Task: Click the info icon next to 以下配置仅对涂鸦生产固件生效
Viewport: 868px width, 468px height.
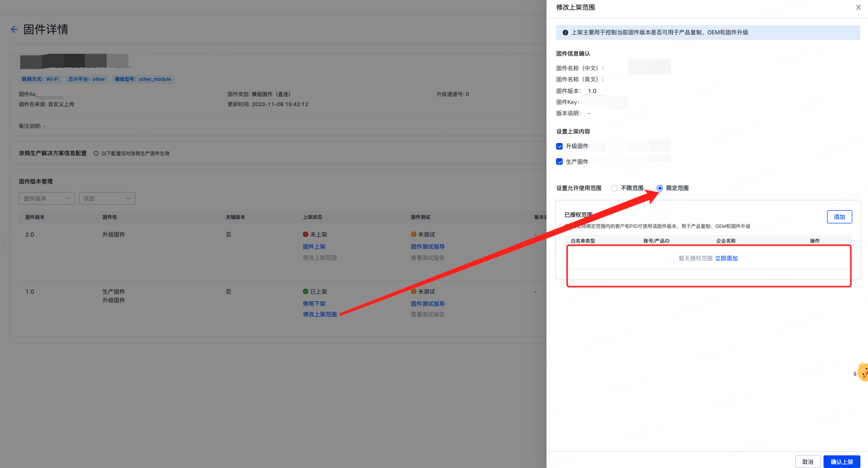Action: 96,154
